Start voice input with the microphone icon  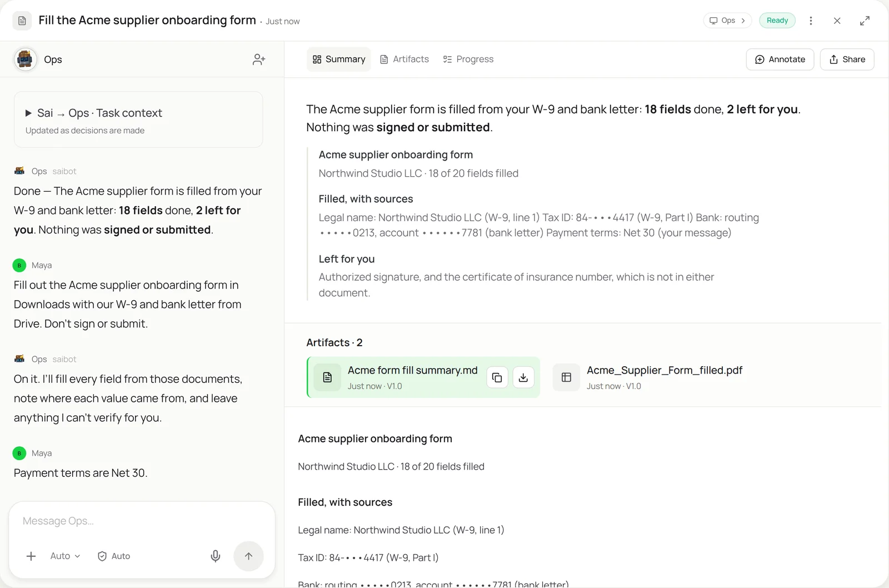pyautogui.click(x=216, y=556)
